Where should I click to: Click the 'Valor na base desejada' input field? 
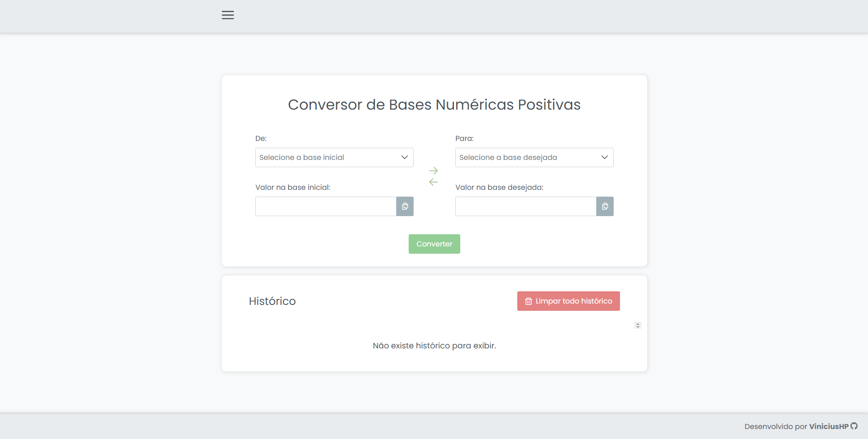click(x=525, y=206)
